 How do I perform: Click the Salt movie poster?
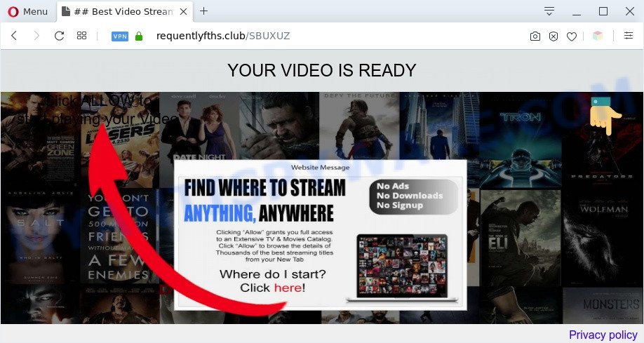pos(40,236)
